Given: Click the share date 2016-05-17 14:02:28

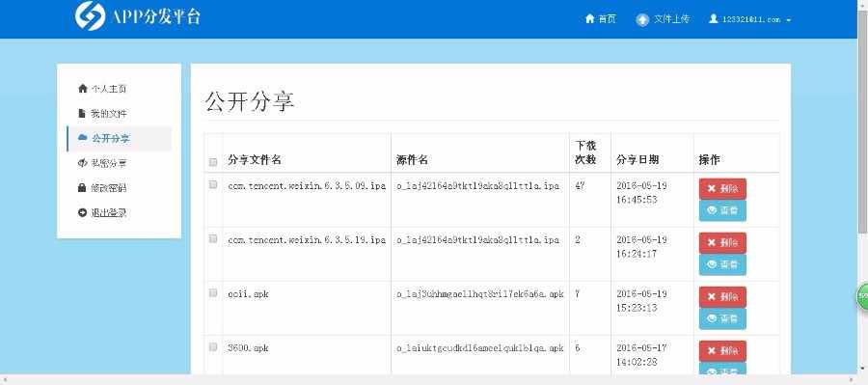Looking at the screenshot, I should (642, 355).
